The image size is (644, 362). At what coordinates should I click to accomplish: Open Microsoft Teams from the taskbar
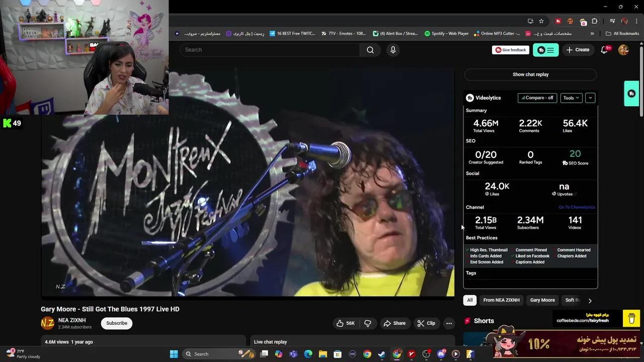[293, 354]
